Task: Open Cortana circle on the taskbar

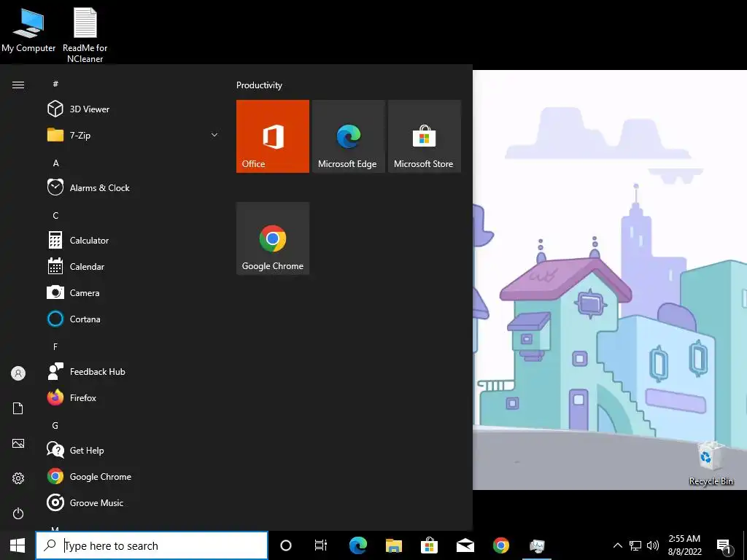Action: [286, 545]
